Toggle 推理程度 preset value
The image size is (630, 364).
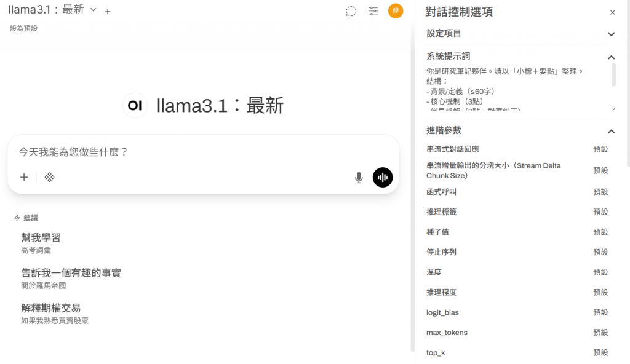pos(600,292)
